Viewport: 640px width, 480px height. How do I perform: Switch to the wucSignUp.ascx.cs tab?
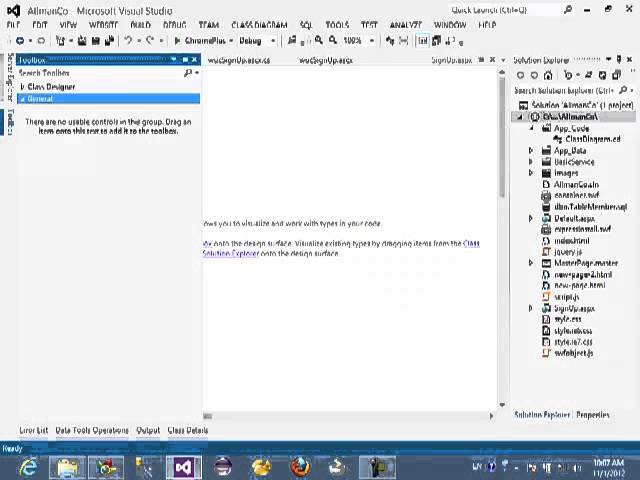[239, 60]
